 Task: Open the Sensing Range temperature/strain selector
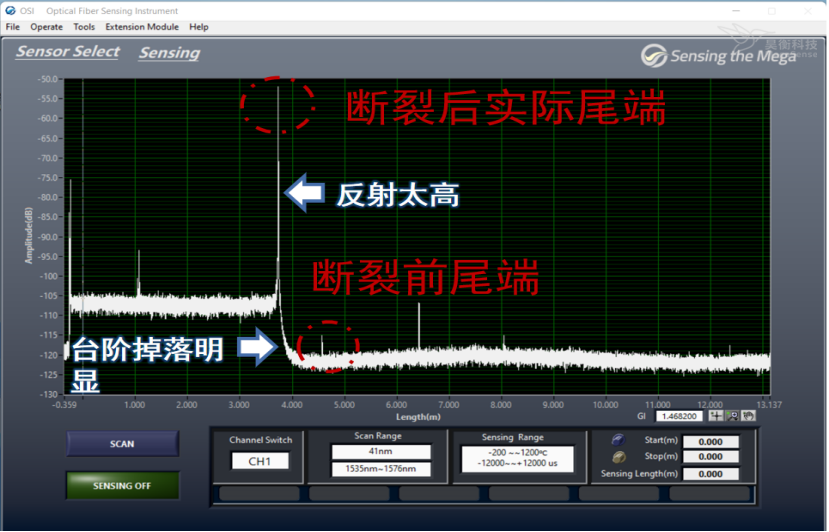point(513,458)
